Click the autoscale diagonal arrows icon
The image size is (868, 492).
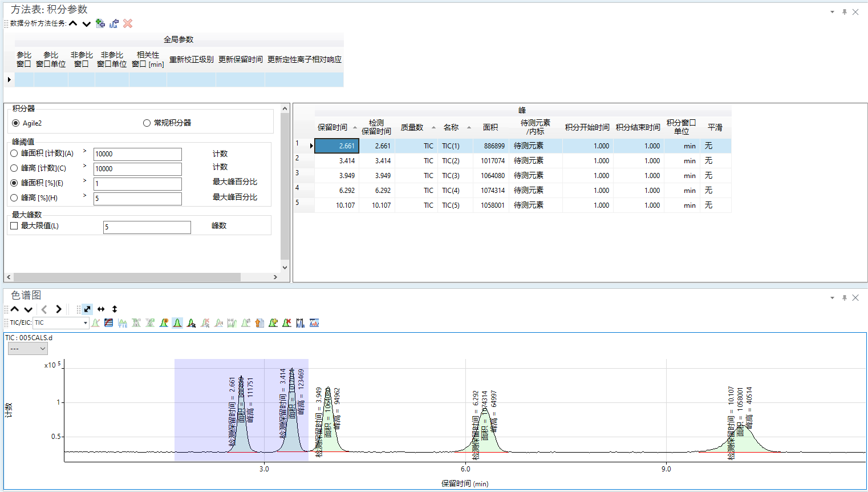point(87,309)
